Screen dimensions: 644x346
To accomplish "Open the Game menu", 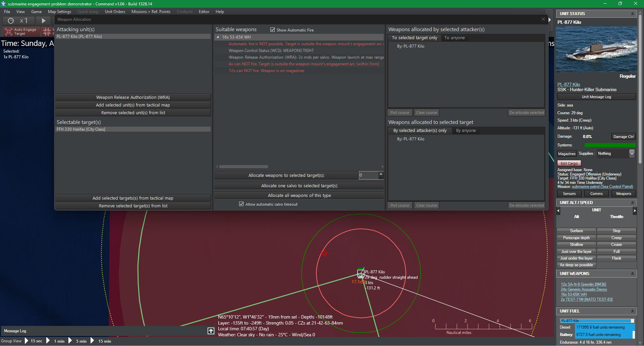I will 36,11.
